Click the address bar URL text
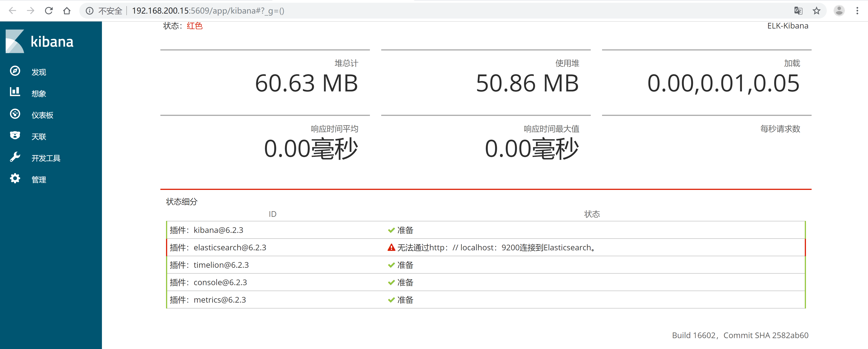 pyautogui.click(x=208, y=11)
